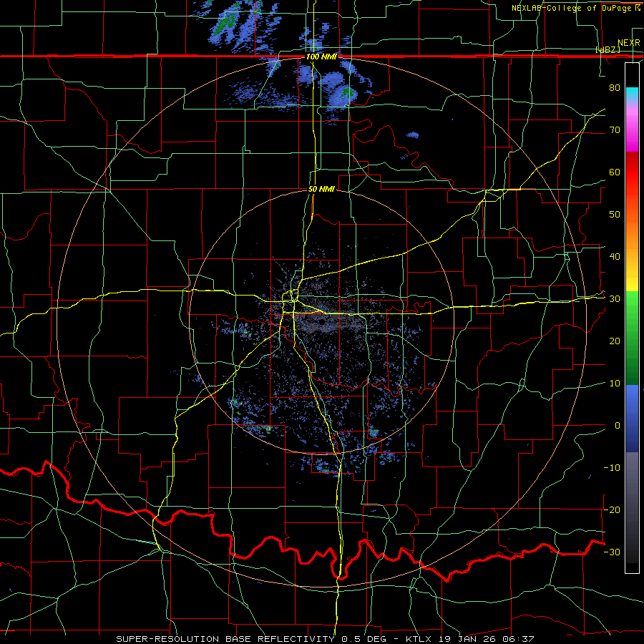Click the small isolated blue echo northeast of the 50 NMI ring
The width and height of the screenshot is (644, 644).
tap(412, 135)
